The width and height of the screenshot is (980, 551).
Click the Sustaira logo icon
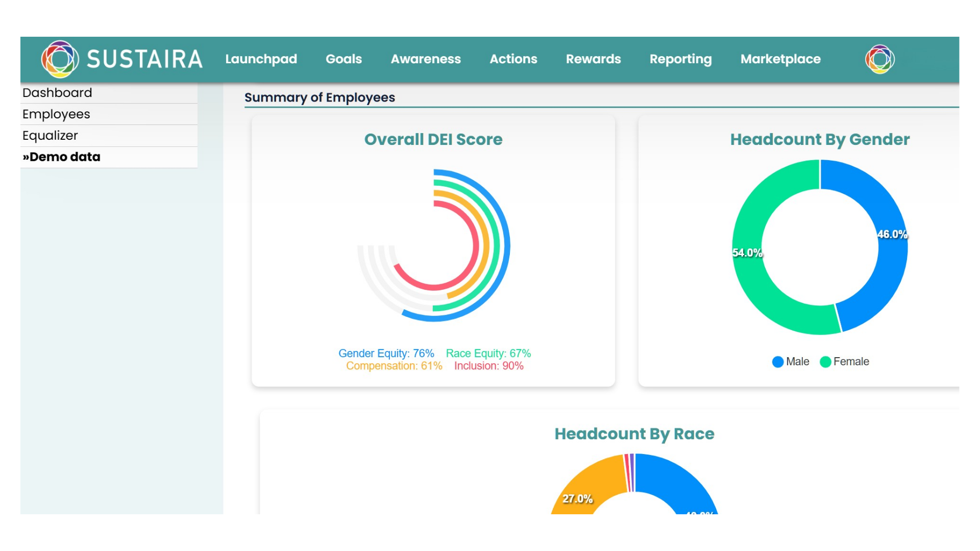point(60,59)
